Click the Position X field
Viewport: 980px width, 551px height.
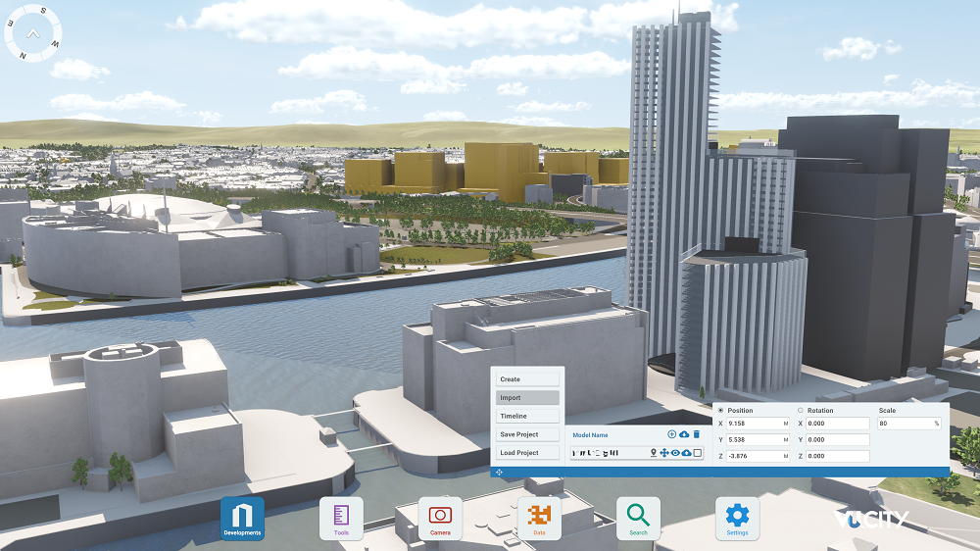pyautogui.click(x=759, y=424)
